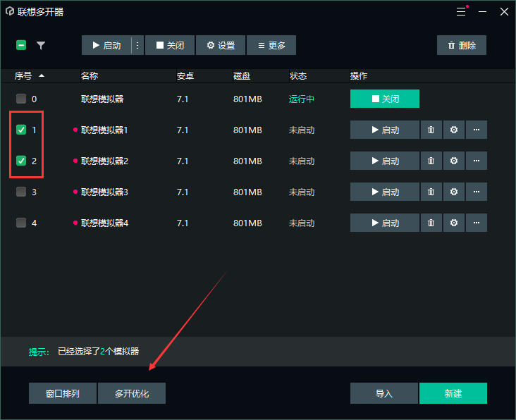
Task: Open settings gear for 联想模拟器2
Action: (454, 161)
